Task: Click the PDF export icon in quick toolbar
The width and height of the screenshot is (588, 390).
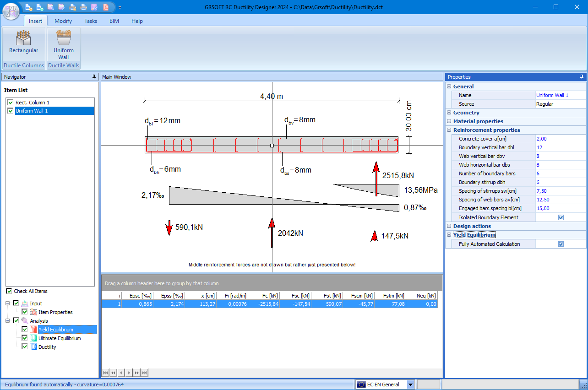Action: (105, 7)
